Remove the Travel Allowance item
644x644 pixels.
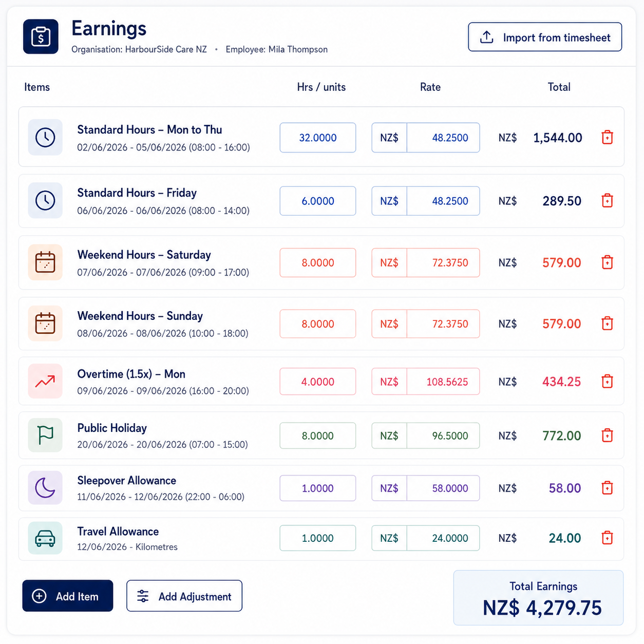pos(607,538)
